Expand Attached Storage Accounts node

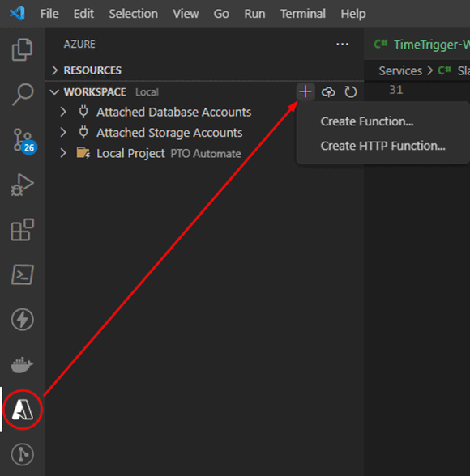(x=63, y=133)
